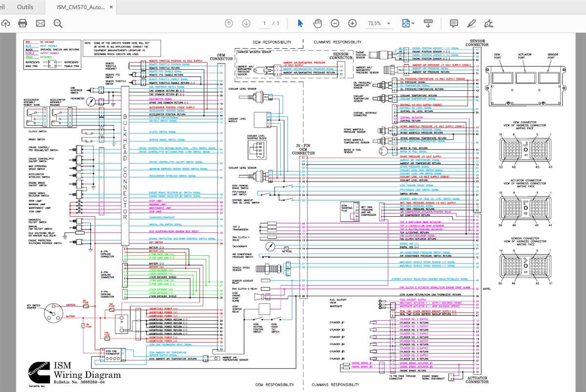
Task: Select the arrow selection tool
Action: 300,23
